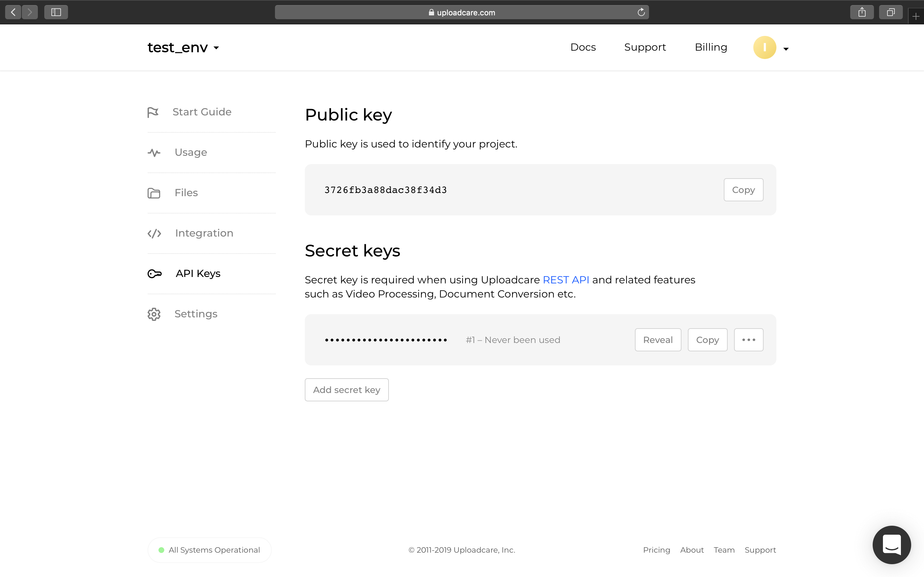Reveal the hidden secret key
924x577 pixels.
click(657, 340)
